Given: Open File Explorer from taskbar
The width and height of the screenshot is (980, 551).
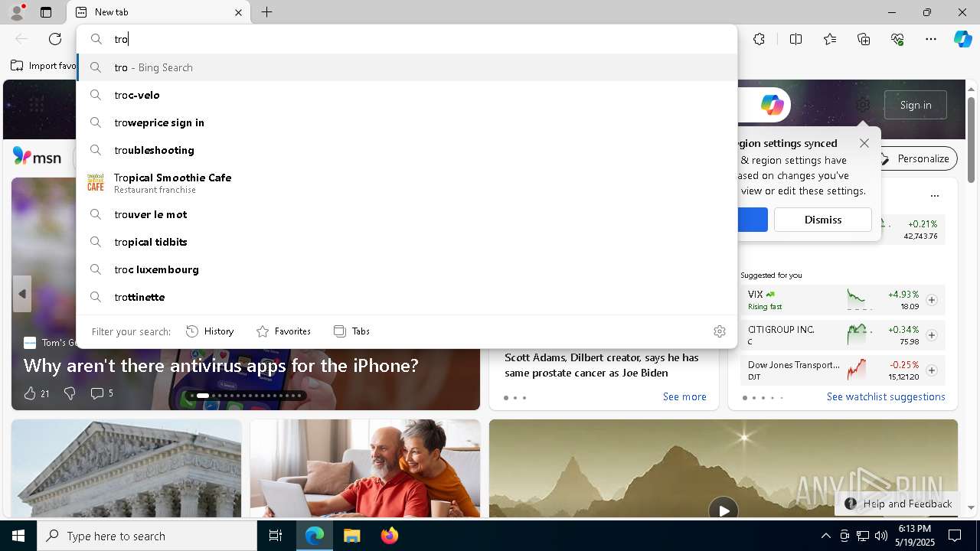Looking at the screenshot, I should tap(351, 536).
